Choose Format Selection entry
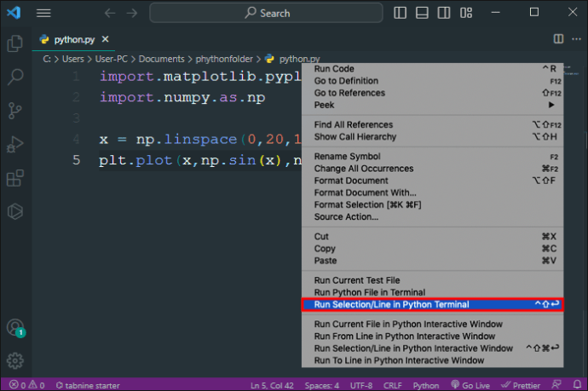Viewport: 588px width, 391px height. [x=432, y=204]
